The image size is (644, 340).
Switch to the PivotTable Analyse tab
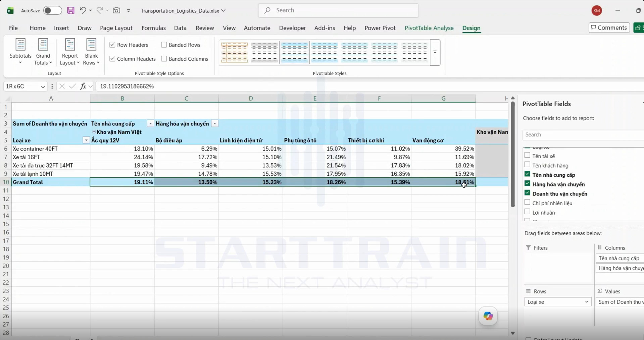tap(429, 28)
